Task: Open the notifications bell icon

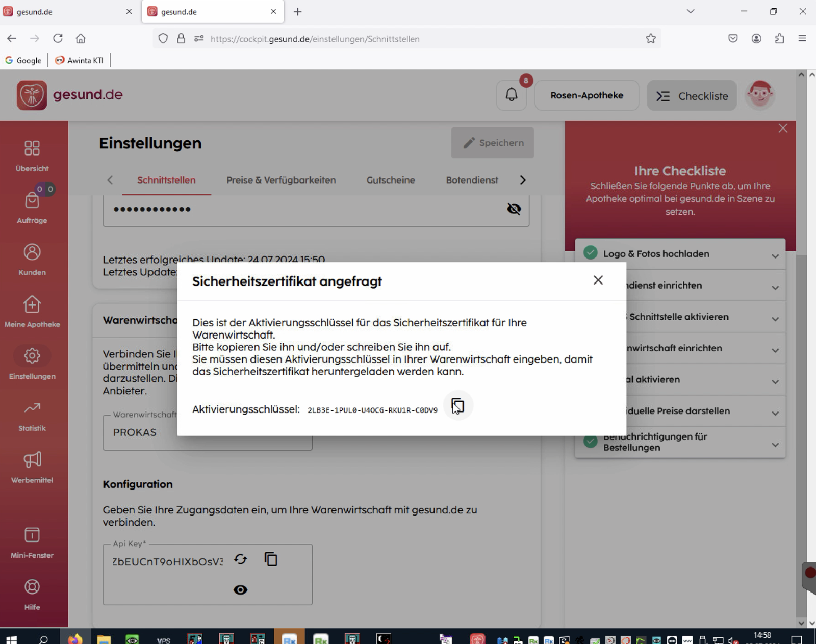Action: [512, 95]
